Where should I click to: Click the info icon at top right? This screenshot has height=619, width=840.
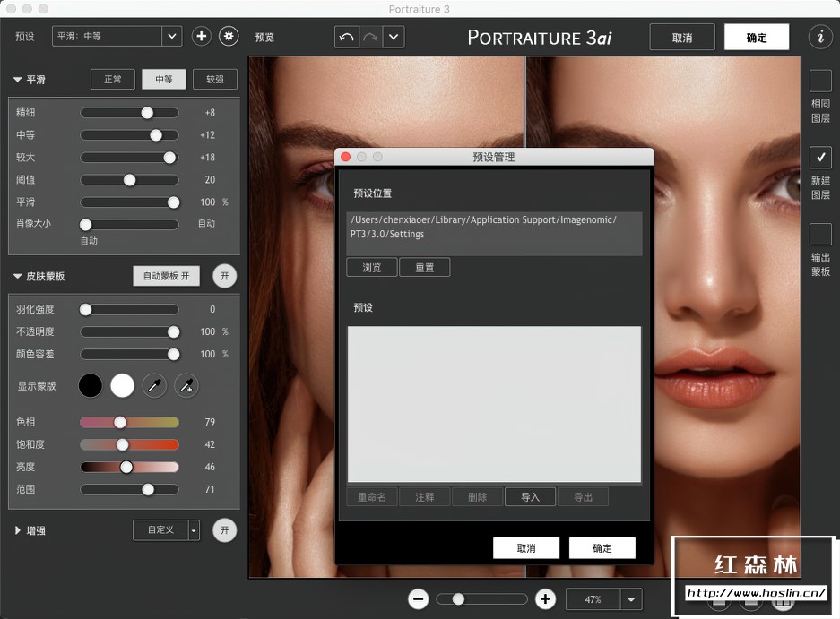point(819,37)
